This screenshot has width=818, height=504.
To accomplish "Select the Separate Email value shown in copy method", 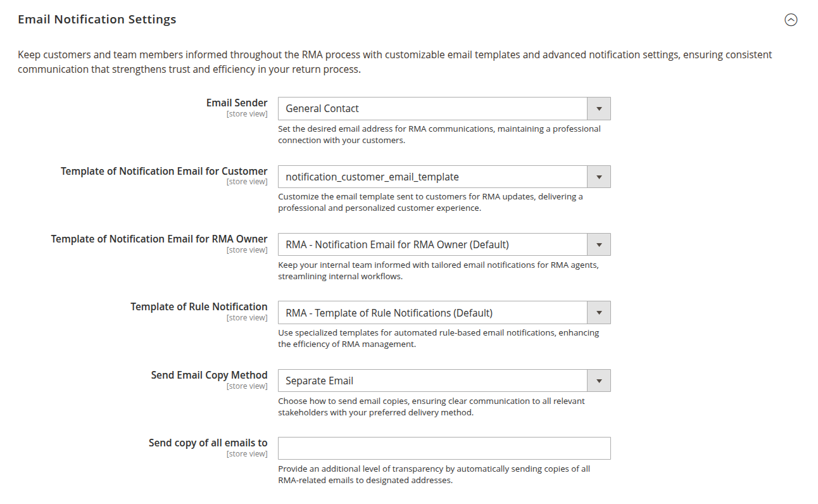I will 317,380.
